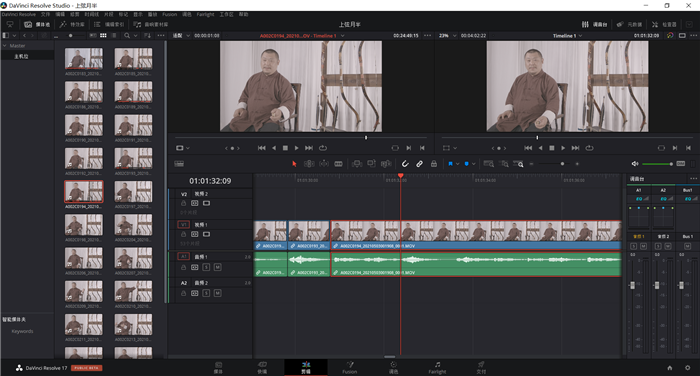This screenshot has height=376, width=700.
Task: Open timeline view options icon
Action: 179,164
